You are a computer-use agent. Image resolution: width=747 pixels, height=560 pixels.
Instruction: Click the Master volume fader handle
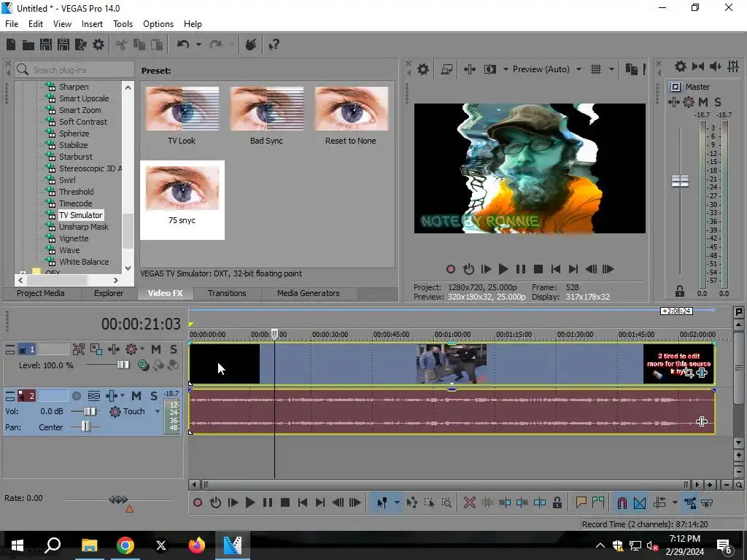point(681,181)
